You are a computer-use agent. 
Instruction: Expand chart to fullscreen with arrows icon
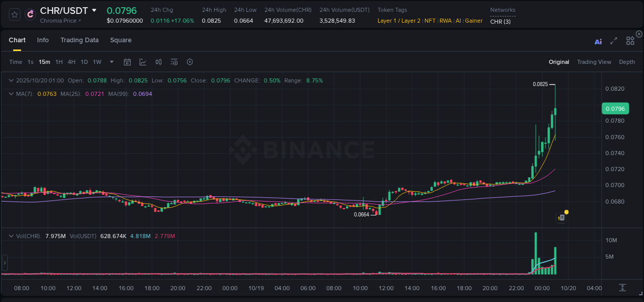click(x=613, y=42)
